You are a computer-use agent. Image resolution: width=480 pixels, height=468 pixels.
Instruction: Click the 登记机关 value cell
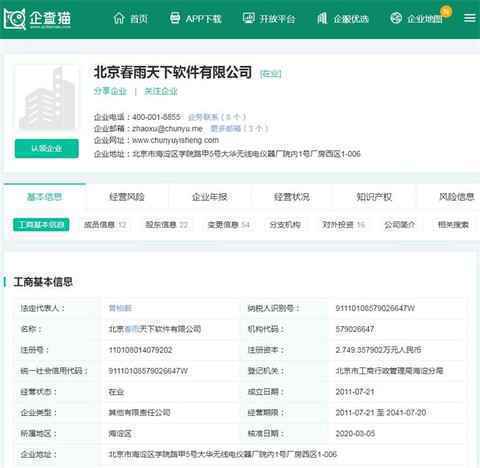tap(389, 371)
